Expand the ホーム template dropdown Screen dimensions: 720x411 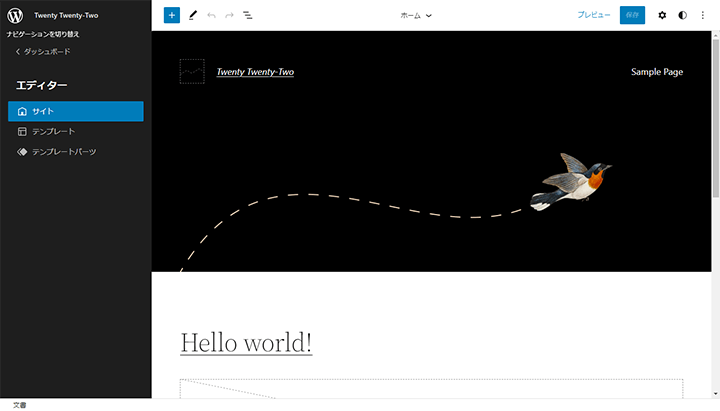[x=416, y=16]
